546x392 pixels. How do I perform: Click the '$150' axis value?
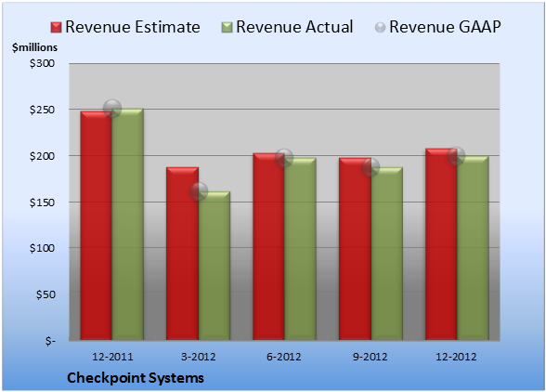click(x=42, y=203)
